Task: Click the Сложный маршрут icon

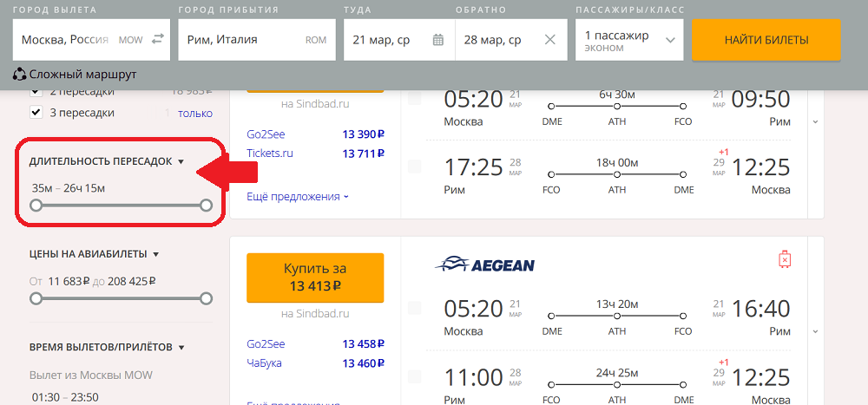Action: pyautogui.click(x=19, y=74)
